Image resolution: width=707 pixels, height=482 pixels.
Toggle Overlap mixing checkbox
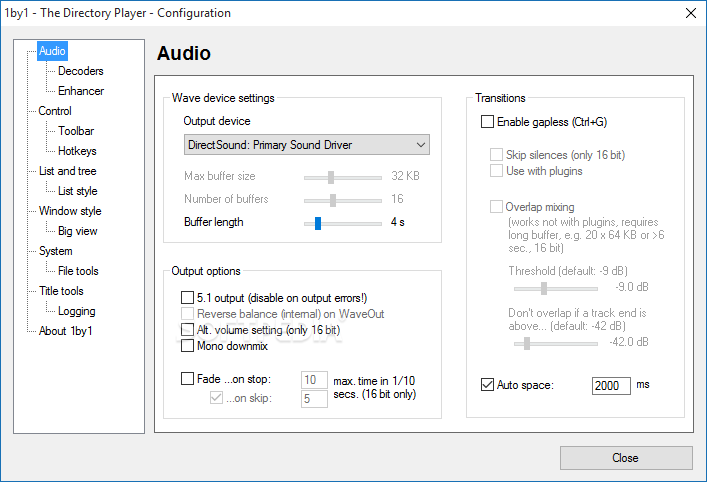[496, 207]
